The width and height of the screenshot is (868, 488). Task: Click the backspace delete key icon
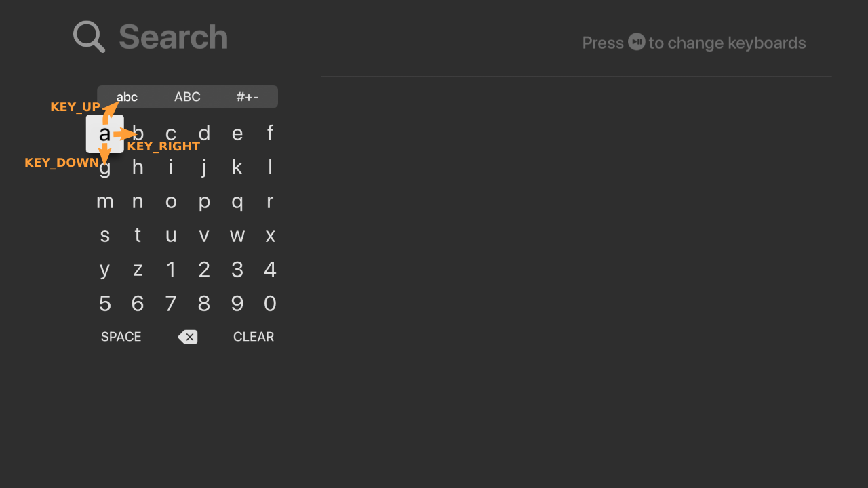[188, 337]
